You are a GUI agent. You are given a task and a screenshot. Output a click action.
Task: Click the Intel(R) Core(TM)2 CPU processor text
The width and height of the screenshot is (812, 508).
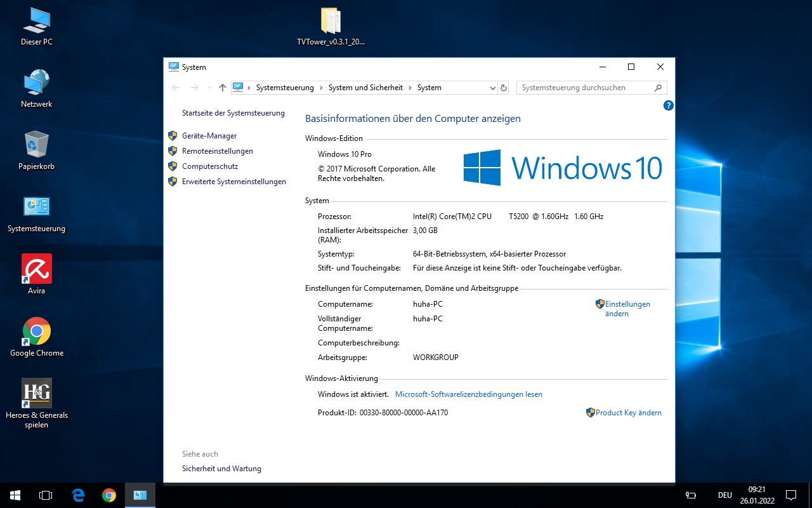tap(507, 217)
